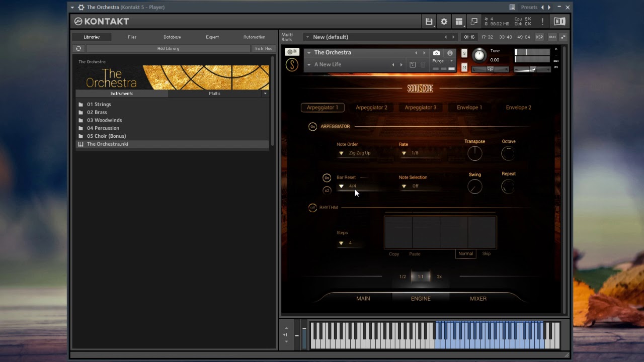Delete snapshot using the trash icon
The height and width of the screenshot is (362, 644).
pos(423,65)
